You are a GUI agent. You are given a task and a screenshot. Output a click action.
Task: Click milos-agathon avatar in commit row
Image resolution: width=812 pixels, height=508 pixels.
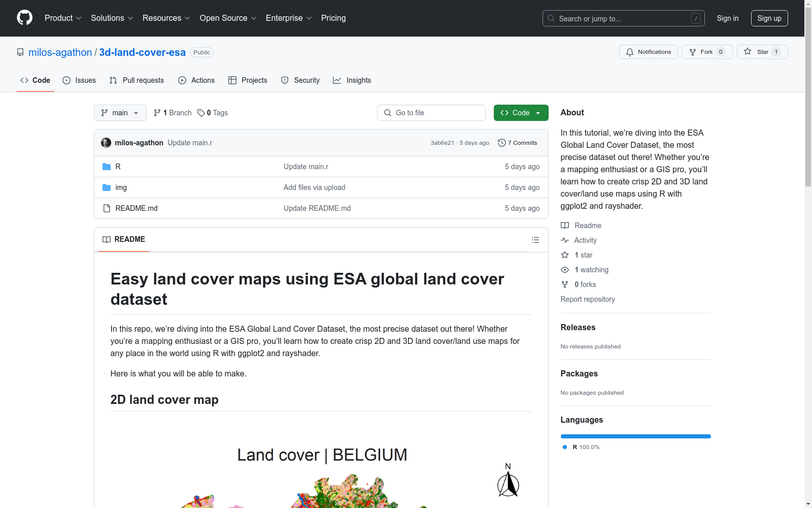106,143
